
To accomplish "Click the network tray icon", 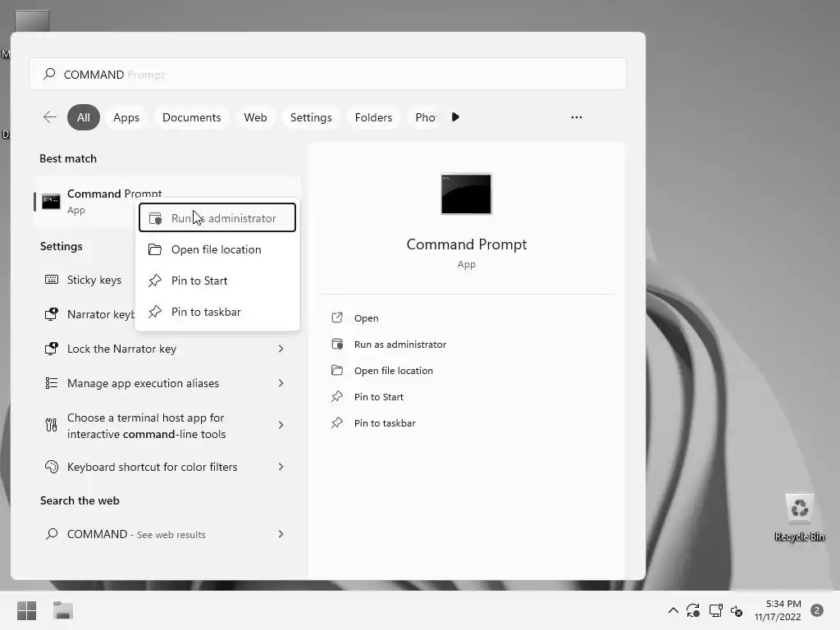I will pyautogui.click(x=715, y=610).
